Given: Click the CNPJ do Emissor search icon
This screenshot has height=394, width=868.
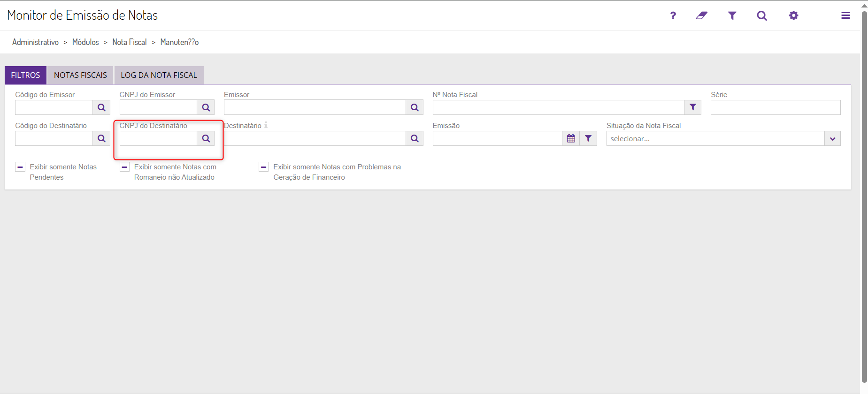Looking at the screenshot, I should 206,107.
